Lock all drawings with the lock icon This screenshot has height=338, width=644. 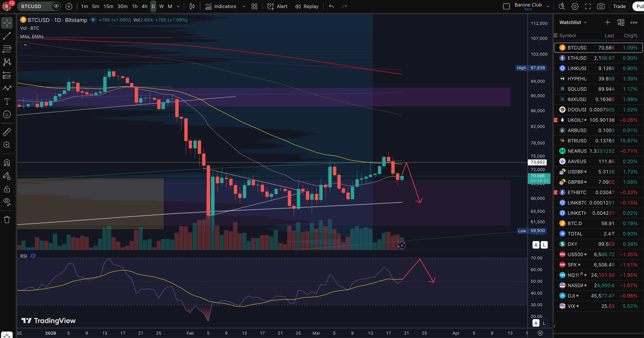[x=7, y=189]
